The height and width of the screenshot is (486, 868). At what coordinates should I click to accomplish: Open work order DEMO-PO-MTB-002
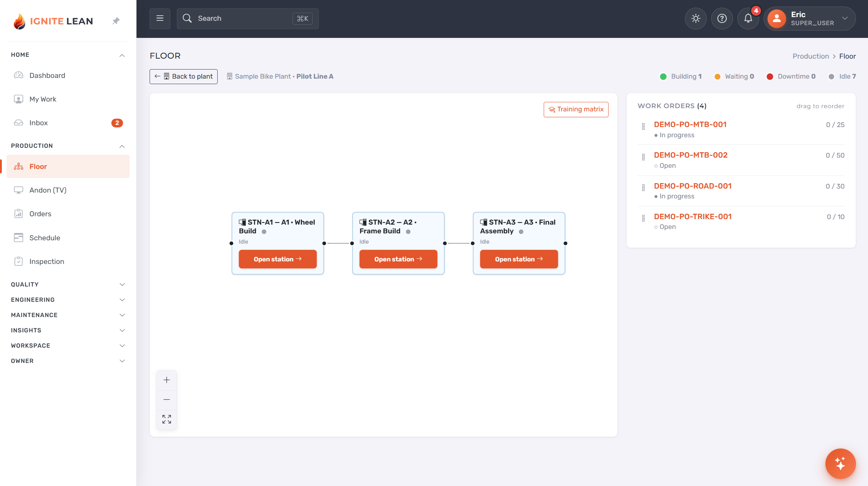click(x=690, y=155)
